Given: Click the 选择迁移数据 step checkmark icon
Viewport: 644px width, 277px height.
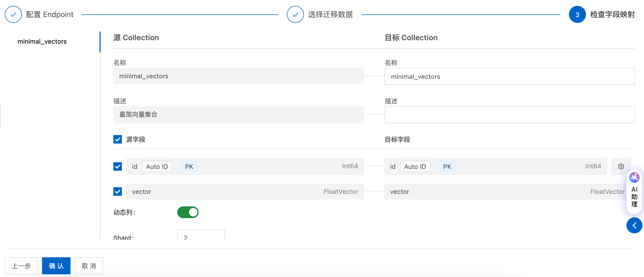Looking at the screenshot, I should pos(295,14).
